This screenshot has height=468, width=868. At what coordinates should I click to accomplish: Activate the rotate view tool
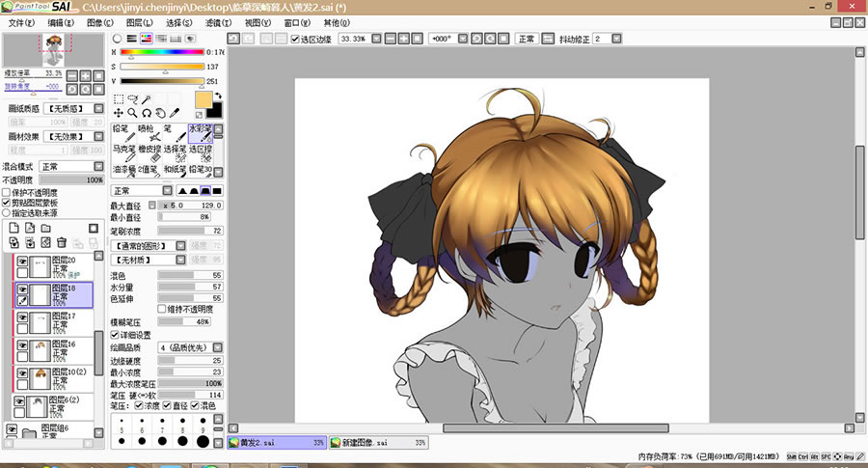tap(147, 113)
